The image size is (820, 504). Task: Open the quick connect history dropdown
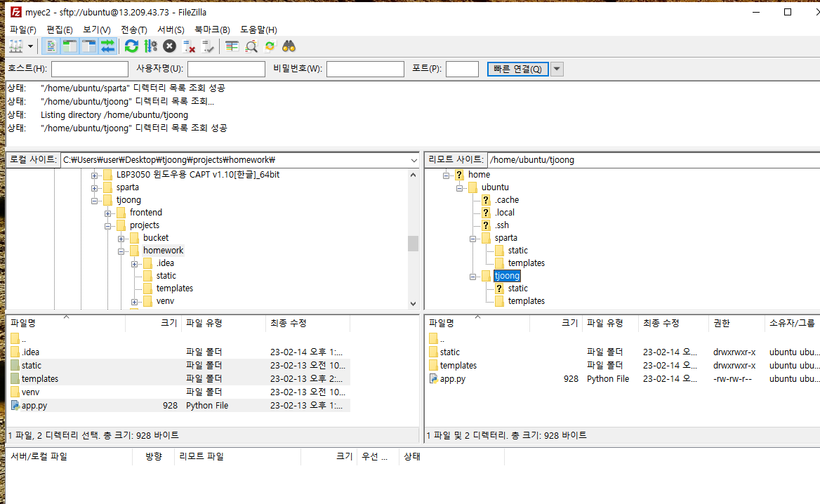(x=557, y=69)
